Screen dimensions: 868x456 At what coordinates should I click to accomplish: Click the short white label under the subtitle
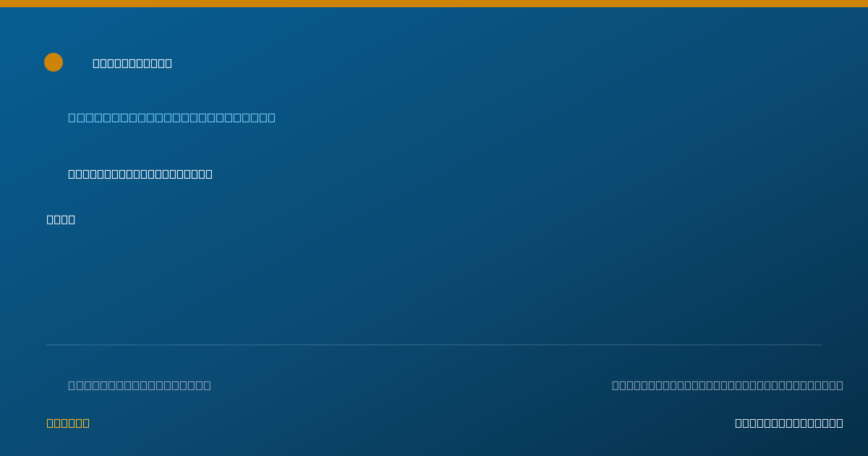click(x=61, y=219)
